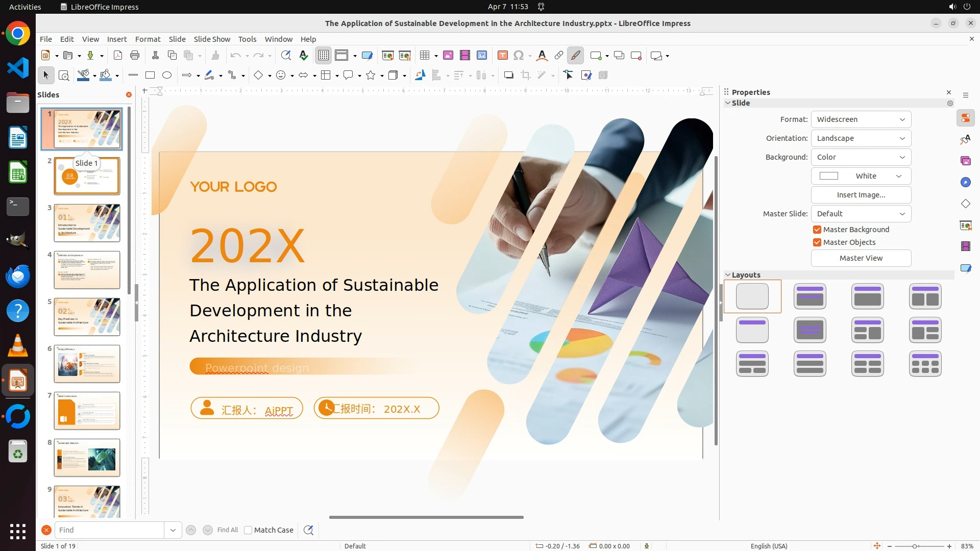Open the Format menu
This screenshot has height=551, width=980.
(x=148, y=39)
